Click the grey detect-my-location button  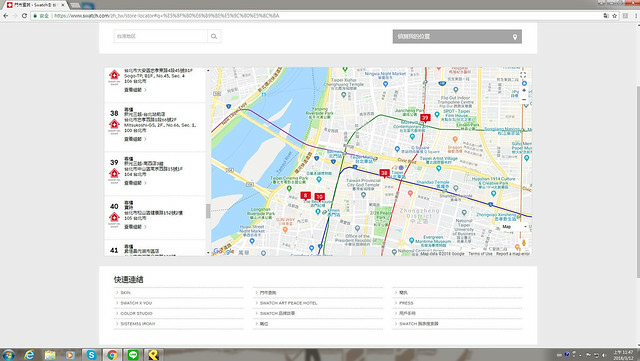point(457,37)
